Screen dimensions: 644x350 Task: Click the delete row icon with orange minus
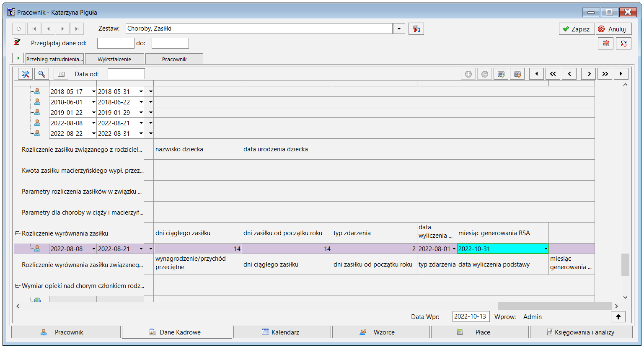tap(517, 74)
